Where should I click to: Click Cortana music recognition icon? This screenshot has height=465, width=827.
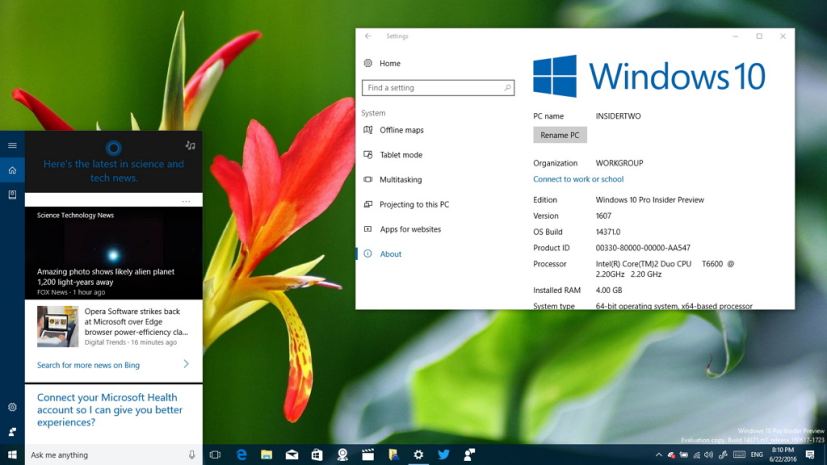(x=190, y=146)
